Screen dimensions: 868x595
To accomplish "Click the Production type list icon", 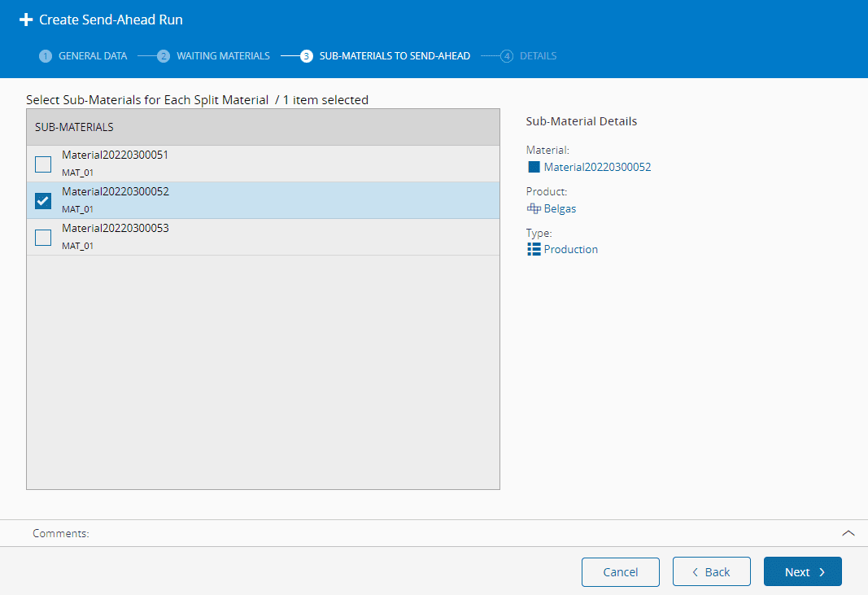I will pos(534,249).
